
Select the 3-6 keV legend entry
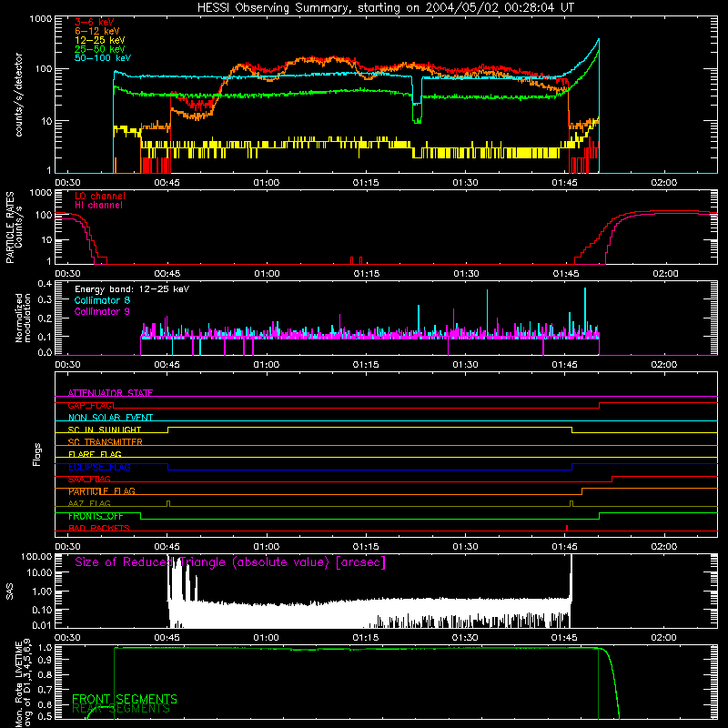click(x=95, y=22)
